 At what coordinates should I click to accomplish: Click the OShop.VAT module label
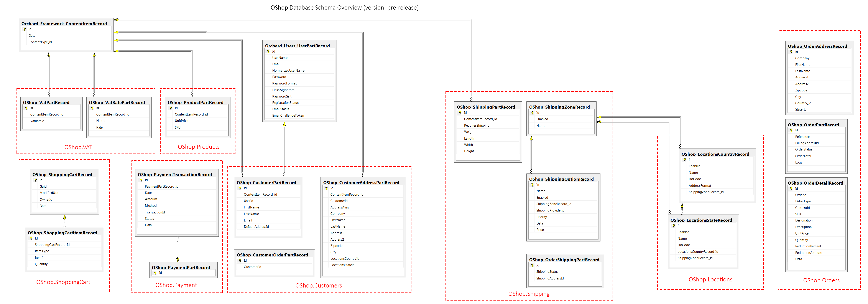pyautogui.click(x=78, y=147)
